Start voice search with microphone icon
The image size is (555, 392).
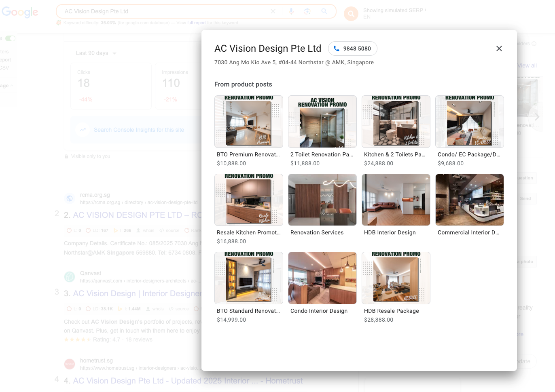point(291,11)
